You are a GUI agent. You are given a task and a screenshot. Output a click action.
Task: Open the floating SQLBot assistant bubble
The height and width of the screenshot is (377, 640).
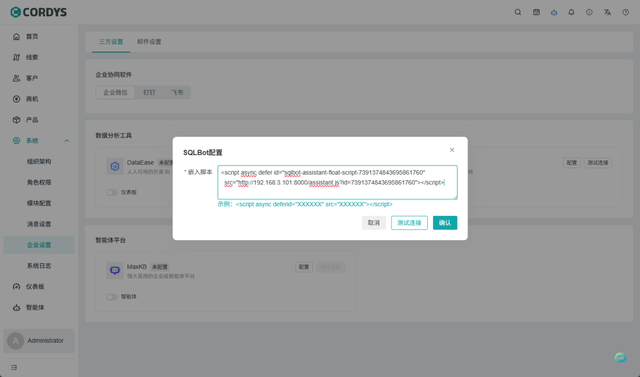tap(620, 357)
